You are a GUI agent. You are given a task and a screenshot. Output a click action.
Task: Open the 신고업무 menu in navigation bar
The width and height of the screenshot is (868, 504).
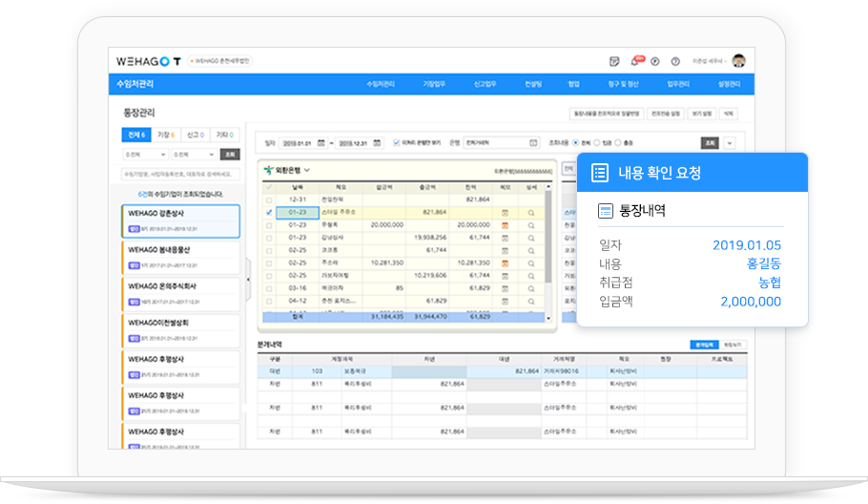click(x=485, y=84)
